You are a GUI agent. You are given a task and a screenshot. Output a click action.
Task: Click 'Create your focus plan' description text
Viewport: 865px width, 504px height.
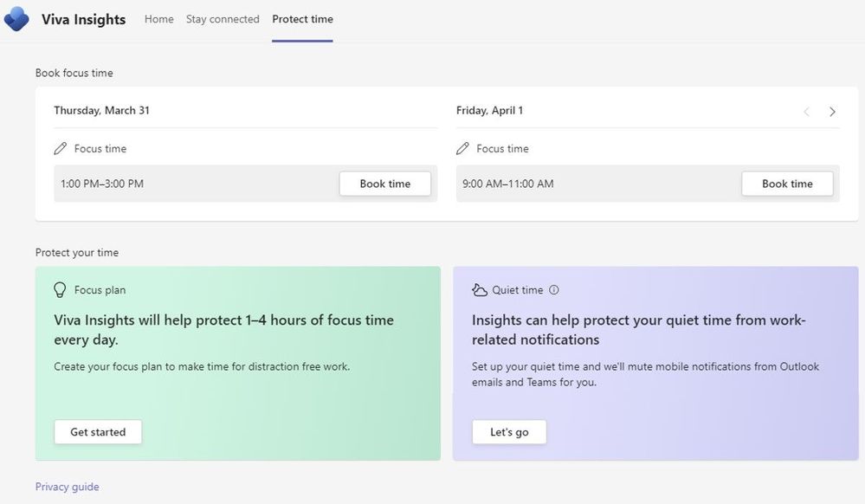click(202, 366)
